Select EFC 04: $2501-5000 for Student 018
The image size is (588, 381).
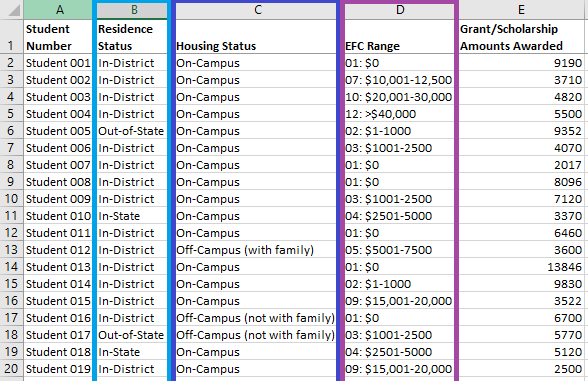click(x=400, y=352)
